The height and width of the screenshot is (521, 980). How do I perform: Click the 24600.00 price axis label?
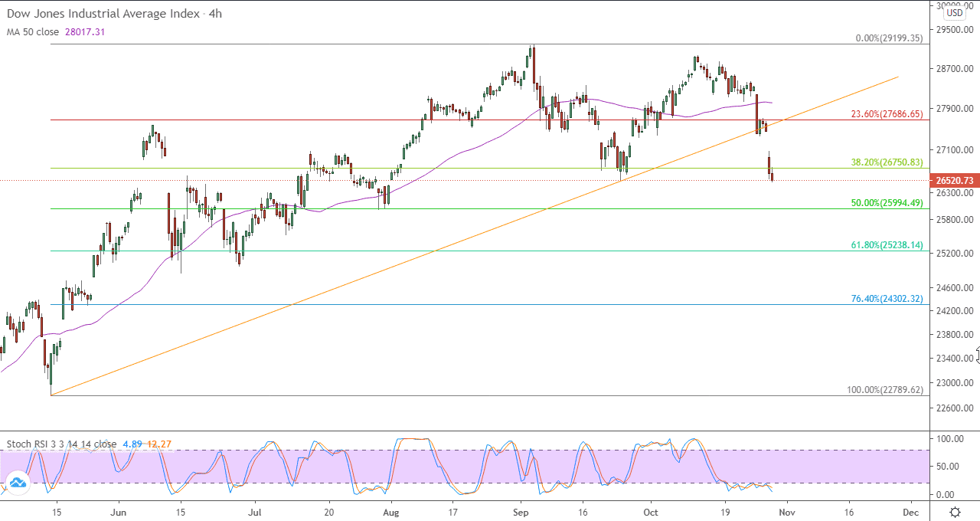(x=954, y=288)
